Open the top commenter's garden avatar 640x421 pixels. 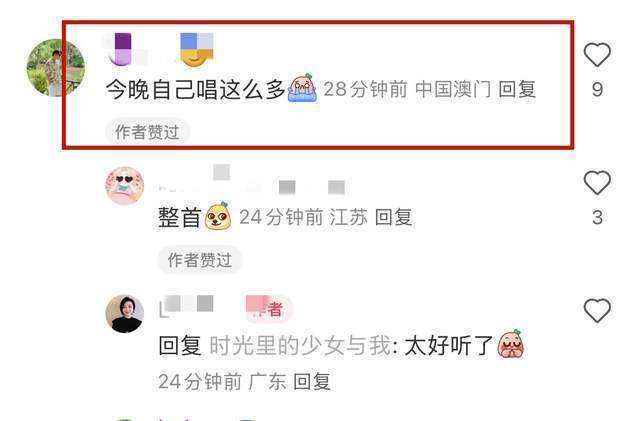tap(56, 67)
